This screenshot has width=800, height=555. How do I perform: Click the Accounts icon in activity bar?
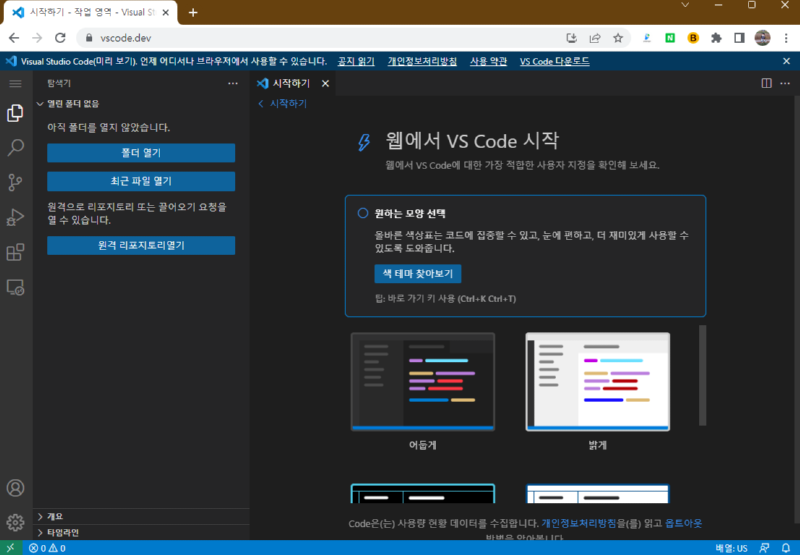[x=15, y=488]
